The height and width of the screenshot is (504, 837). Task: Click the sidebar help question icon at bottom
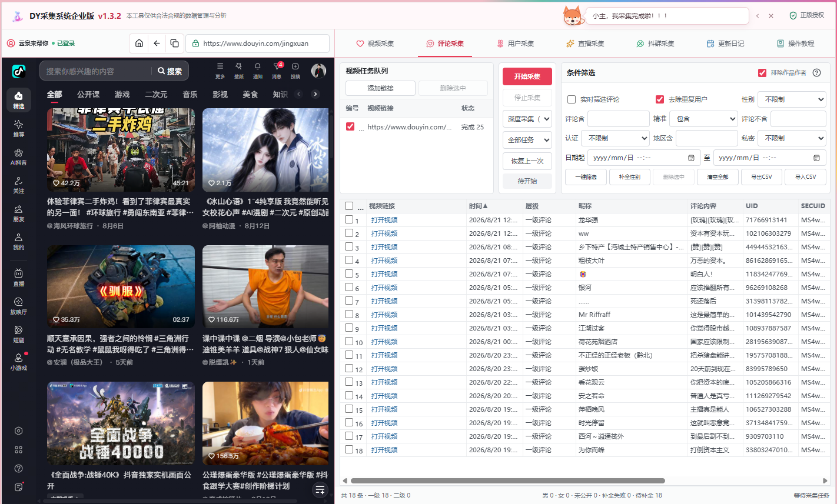(x=19, y=469)
